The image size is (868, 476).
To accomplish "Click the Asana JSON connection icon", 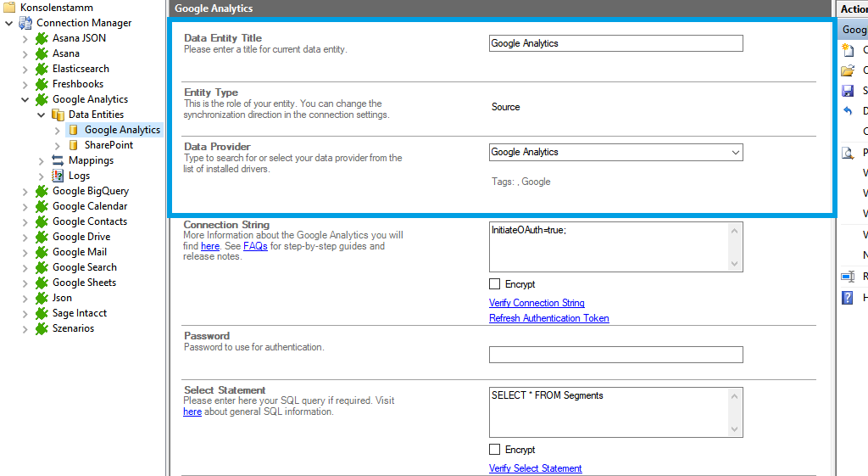I will point(42,38).
